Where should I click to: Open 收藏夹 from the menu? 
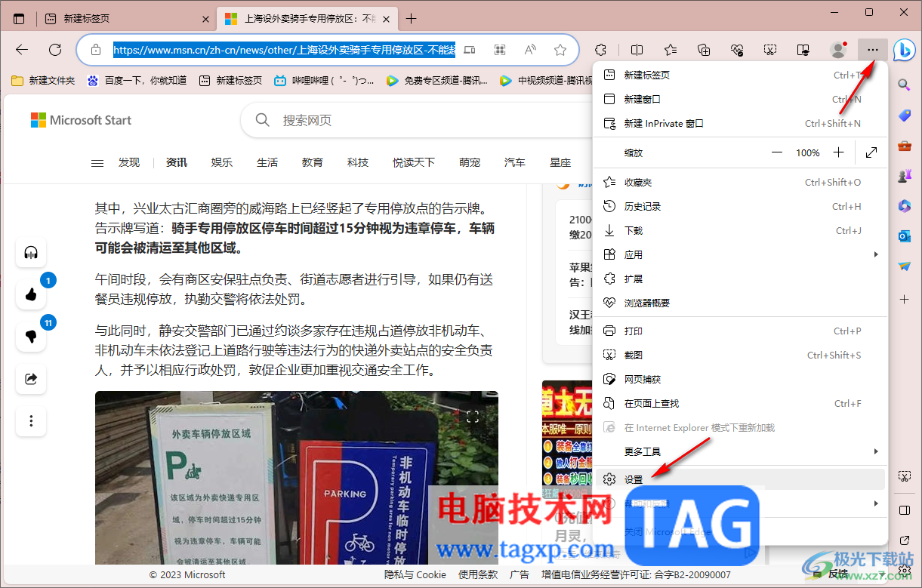click(741, 182)
